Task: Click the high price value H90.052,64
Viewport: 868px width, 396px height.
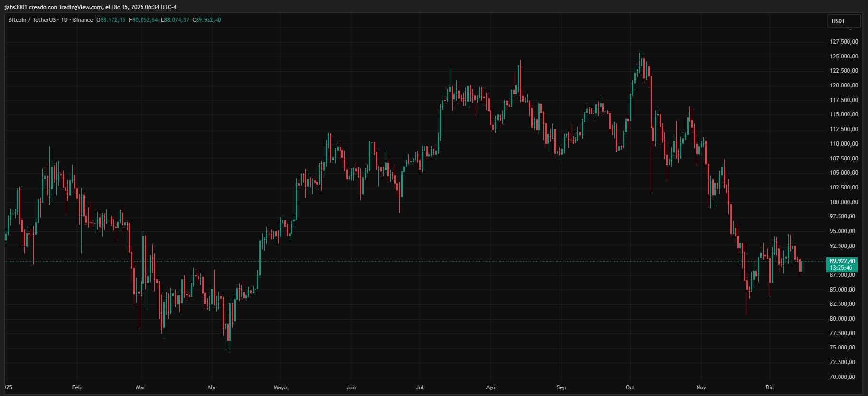Action: 143,20
